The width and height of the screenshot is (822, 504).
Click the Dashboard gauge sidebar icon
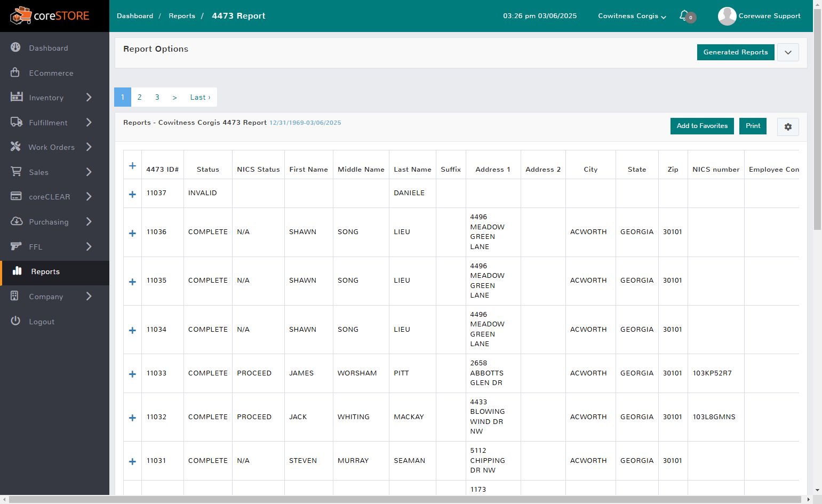[15, 47]
